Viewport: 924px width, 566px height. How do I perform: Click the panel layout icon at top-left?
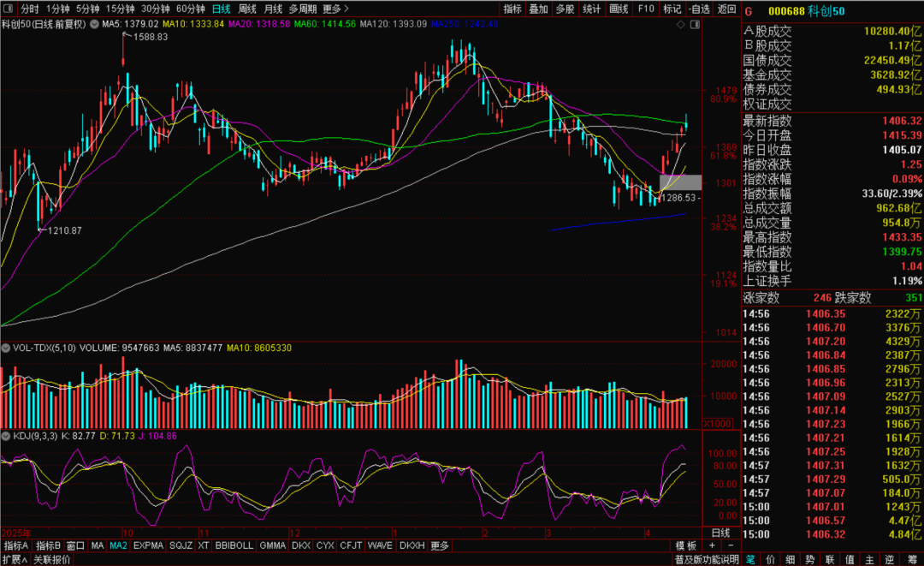(9, 9)
